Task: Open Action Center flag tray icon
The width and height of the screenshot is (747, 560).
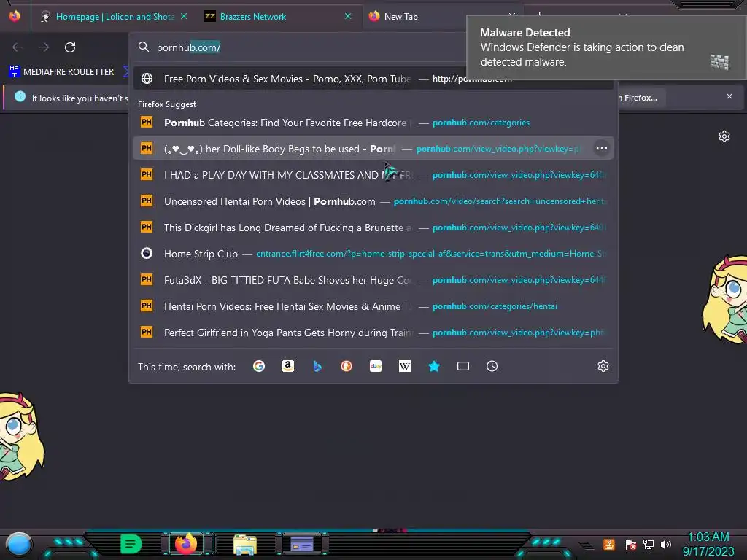Action: 631,544
